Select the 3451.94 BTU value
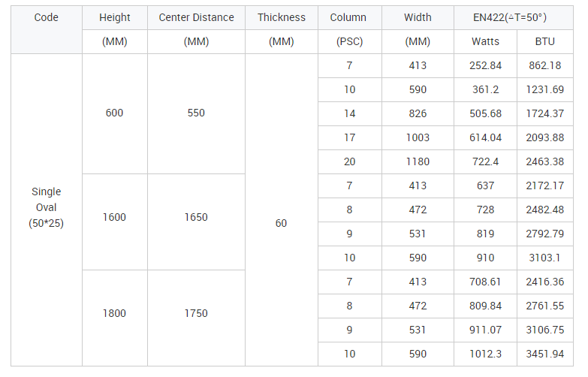The width and height of the screenshot is (588, 377). click(545, 354)
